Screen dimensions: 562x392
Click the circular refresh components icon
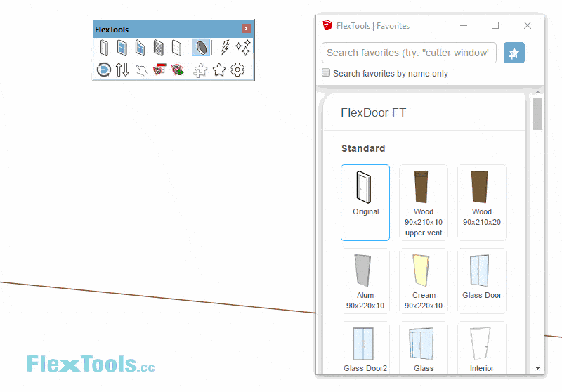(x=104, y=70)
